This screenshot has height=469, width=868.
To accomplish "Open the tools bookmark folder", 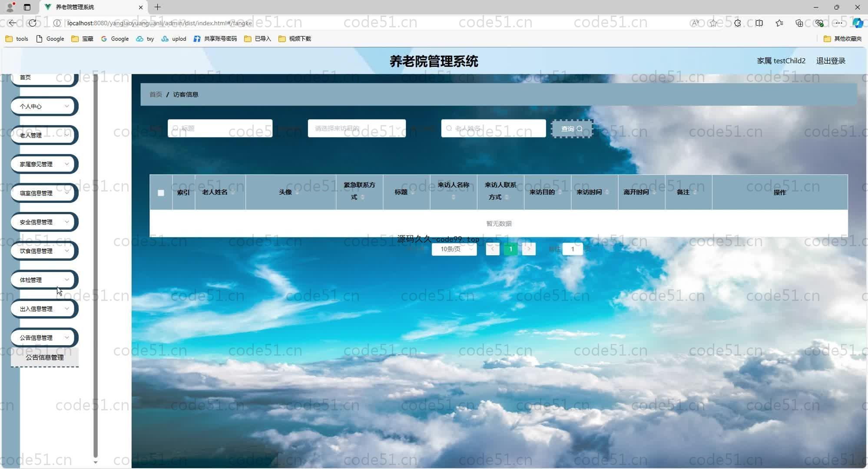I will pos(17,39).
